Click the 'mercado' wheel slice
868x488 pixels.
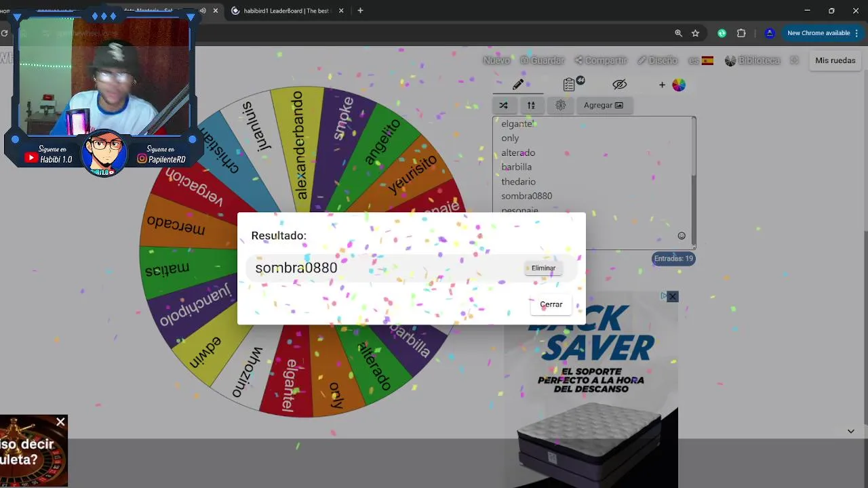point(176,225)
